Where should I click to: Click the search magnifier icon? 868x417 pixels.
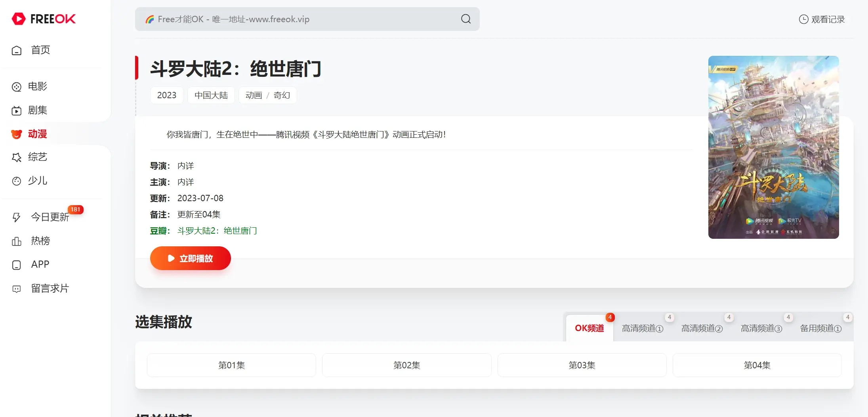pyautogui.click(x=466, y=19)
